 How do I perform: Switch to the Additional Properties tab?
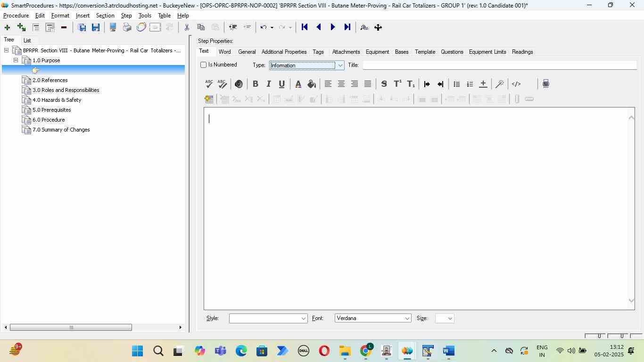284,52
